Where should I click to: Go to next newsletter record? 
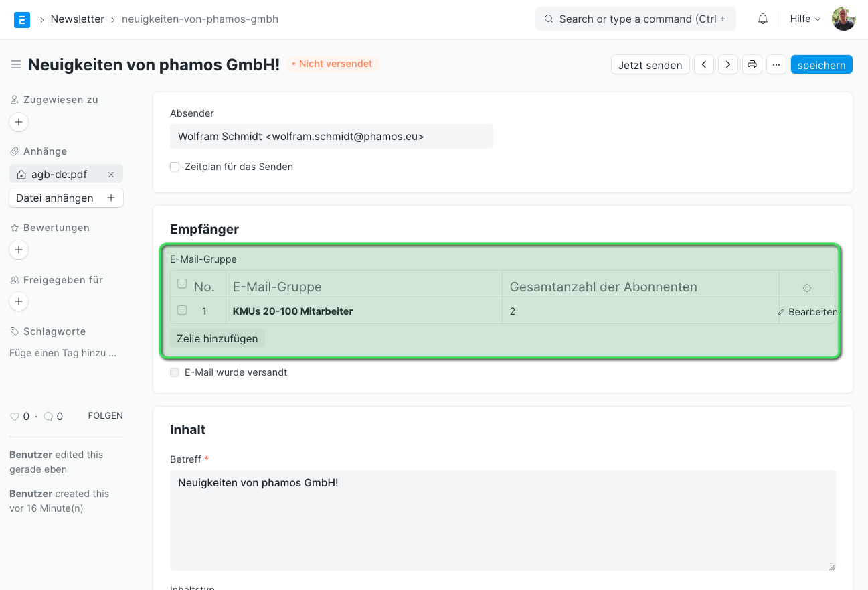[x=728, y=64]
